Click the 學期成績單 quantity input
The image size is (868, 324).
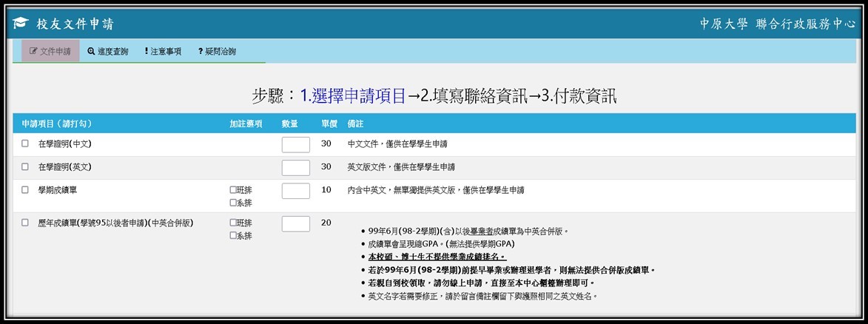pos(295,192)
